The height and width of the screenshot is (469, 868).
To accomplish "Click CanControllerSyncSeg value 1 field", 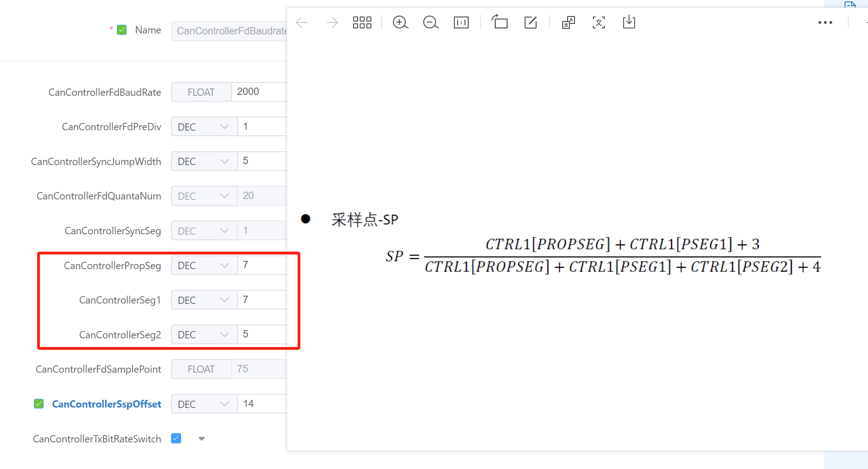I will point(262,231).
